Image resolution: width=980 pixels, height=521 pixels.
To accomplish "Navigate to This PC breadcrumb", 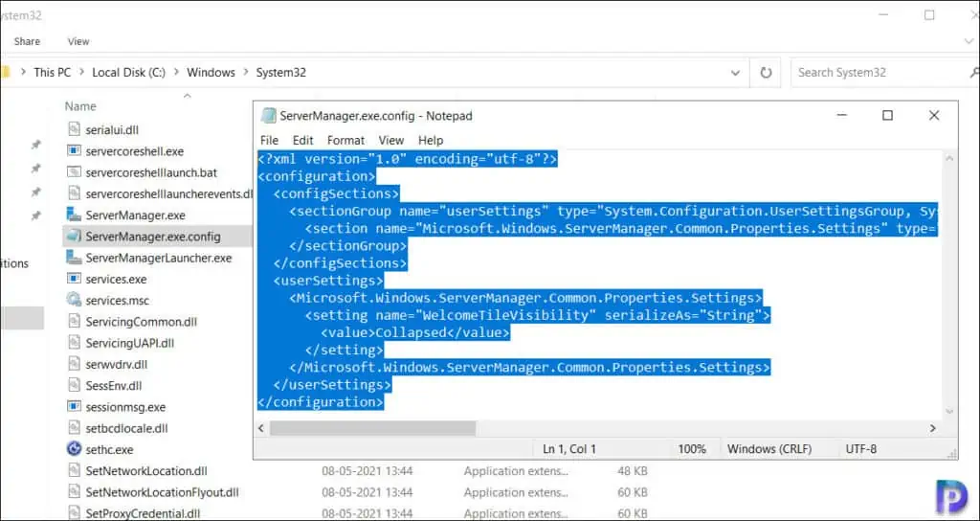I will 53,73.
